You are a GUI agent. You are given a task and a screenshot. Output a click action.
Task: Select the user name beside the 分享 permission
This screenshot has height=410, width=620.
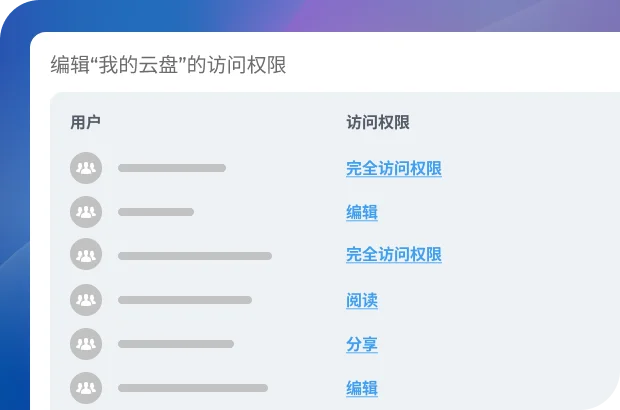coord(175,344)
